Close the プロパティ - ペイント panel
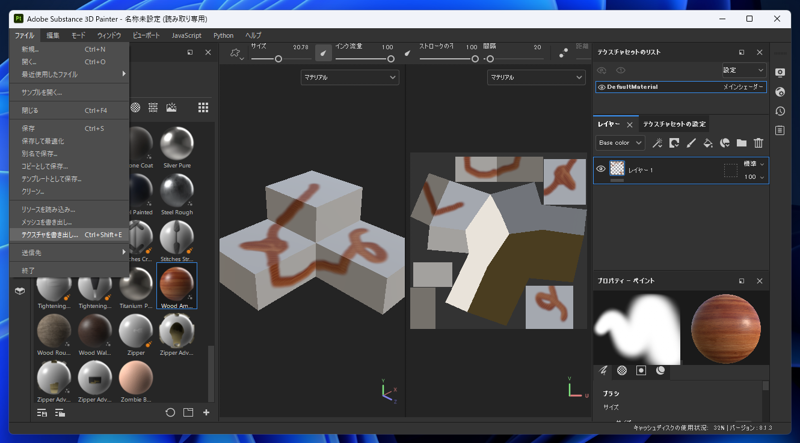The width and height of the screenshot is (800, 443). (760, 281)
